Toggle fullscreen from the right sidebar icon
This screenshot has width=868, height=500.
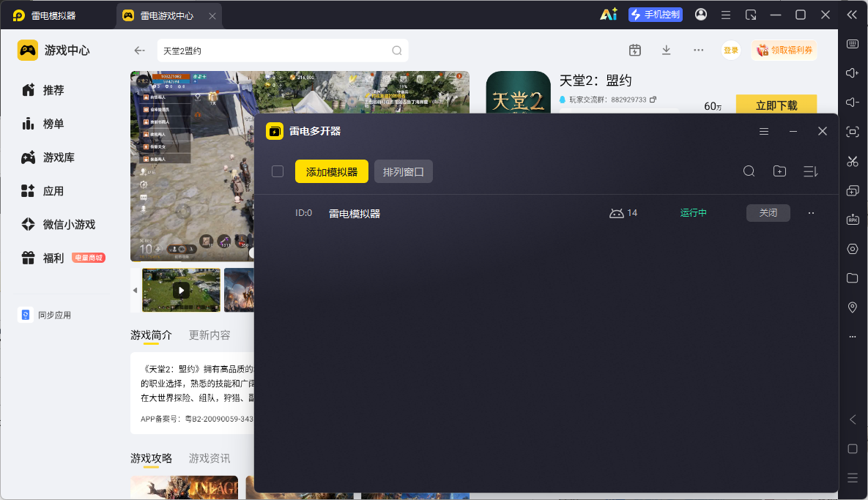pos(853,132)
